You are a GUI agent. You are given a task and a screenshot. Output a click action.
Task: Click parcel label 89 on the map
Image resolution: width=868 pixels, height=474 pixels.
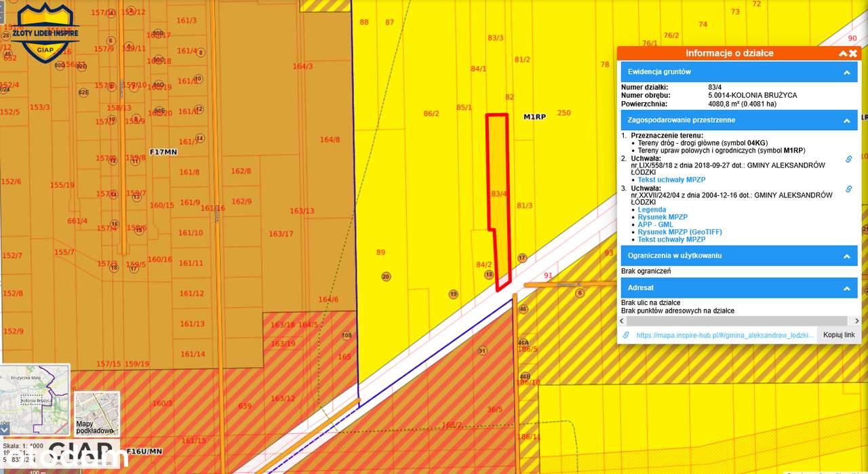[380, 252]
